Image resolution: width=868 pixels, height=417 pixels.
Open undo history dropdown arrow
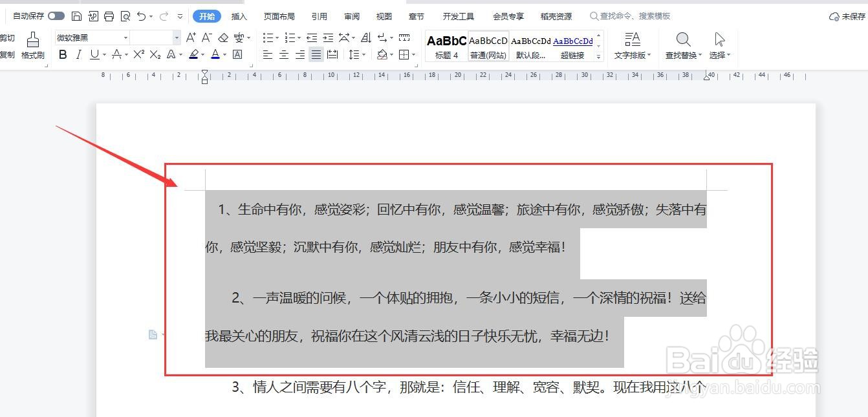(151, 16)
